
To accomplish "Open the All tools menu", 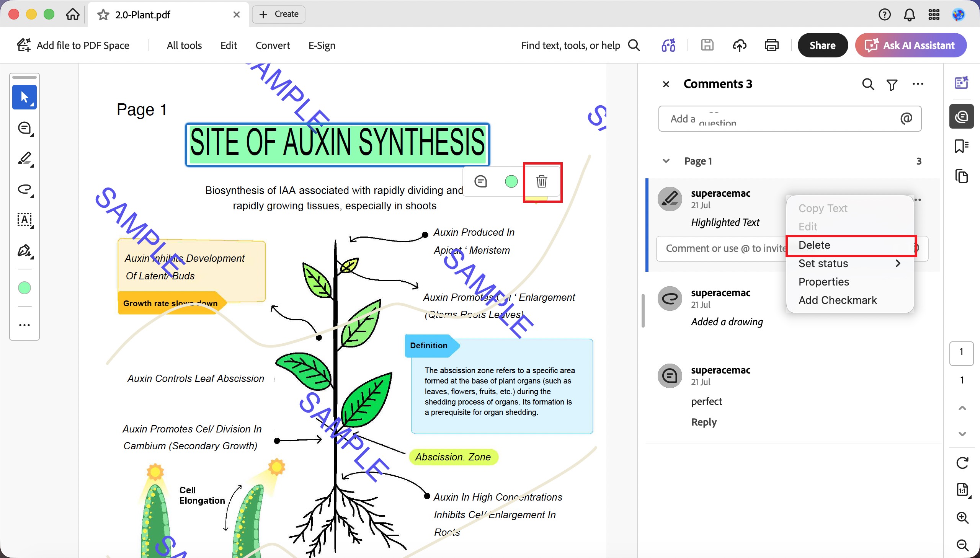I will click(185, 46).
